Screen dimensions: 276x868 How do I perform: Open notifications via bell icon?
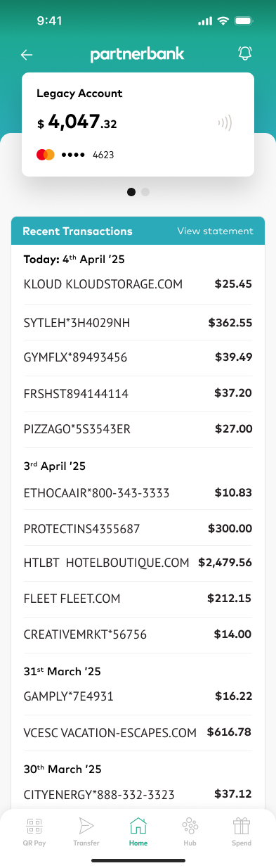tap(245, 53)
